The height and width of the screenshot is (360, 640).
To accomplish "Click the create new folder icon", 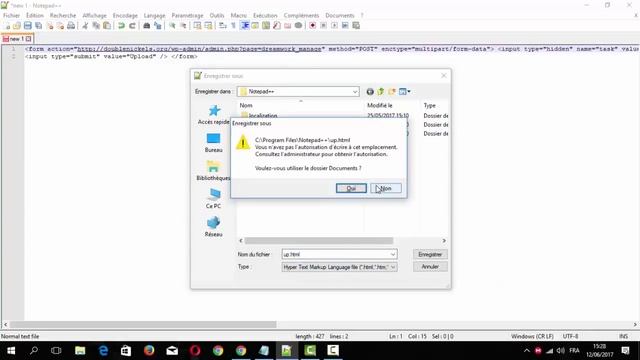I will coord(391,91).
